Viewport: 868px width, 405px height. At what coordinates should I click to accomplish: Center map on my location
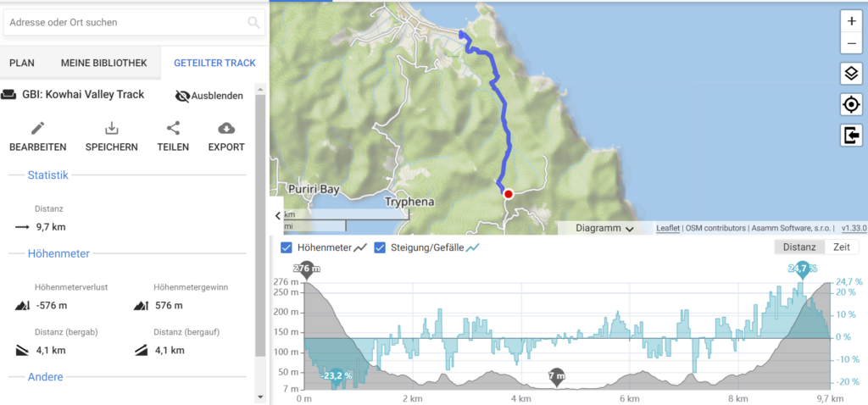851,104
